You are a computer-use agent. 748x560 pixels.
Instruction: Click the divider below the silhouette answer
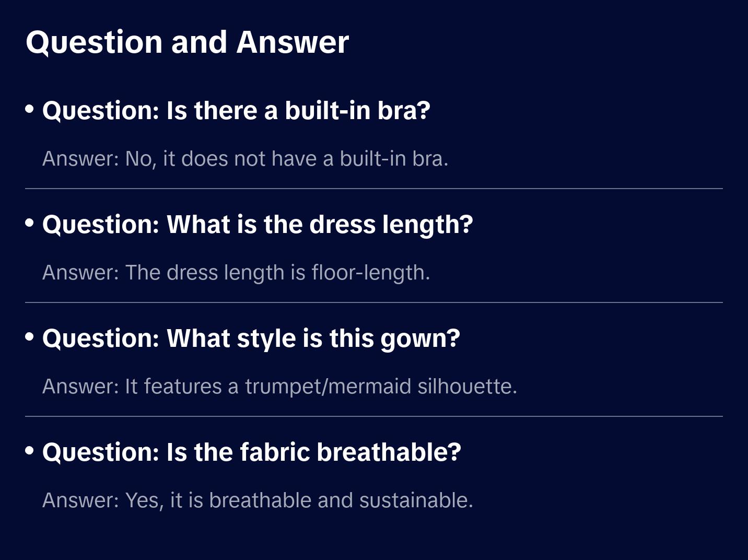(374, 416)
